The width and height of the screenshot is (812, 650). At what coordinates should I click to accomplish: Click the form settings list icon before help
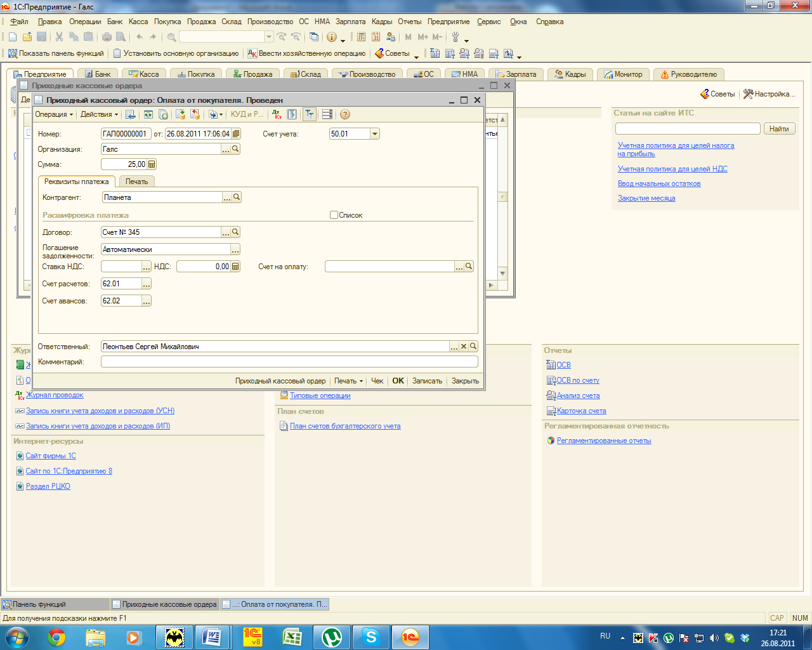point(327,114)
